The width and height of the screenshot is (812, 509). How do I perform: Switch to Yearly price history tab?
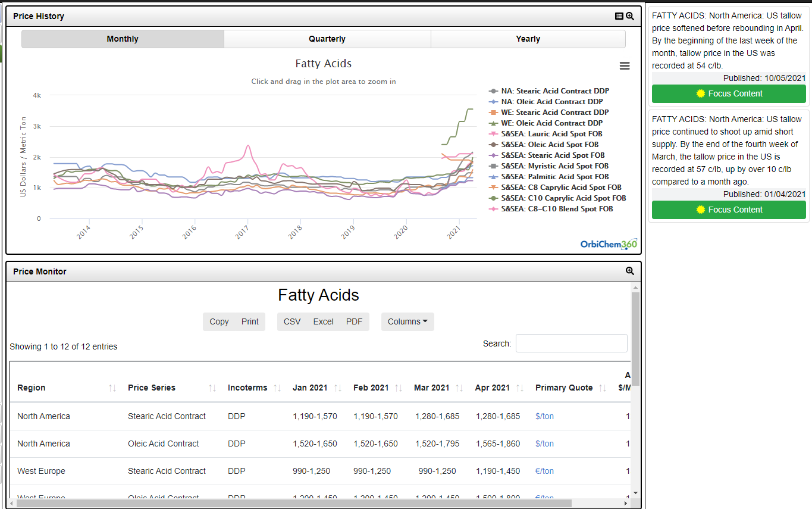(x=528, y=39)
